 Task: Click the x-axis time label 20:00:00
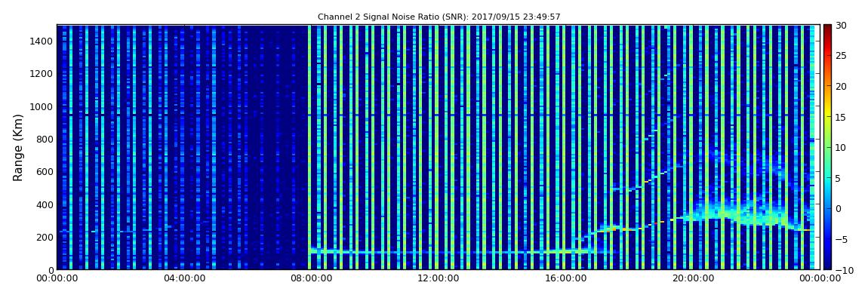tap(692, 279)
